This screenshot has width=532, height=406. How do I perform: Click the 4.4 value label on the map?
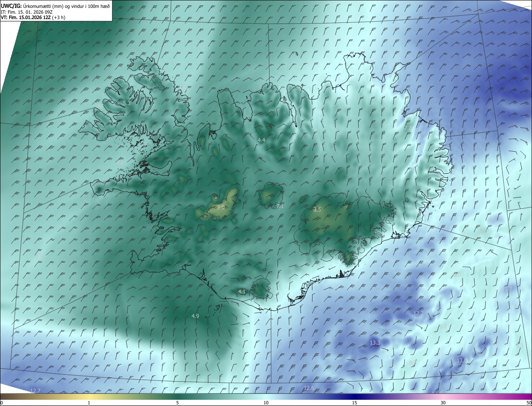click(261, 140)
